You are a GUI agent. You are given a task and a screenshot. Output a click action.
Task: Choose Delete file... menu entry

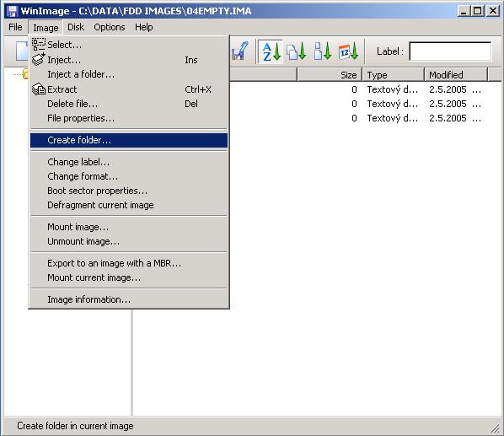click(129, 104)
